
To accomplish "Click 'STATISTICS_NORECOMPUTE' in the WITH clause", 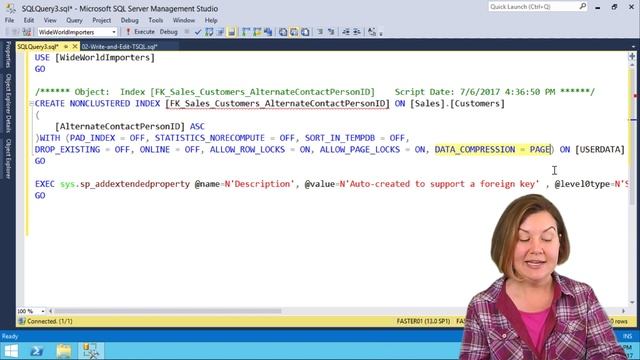I will click(210, 138).
